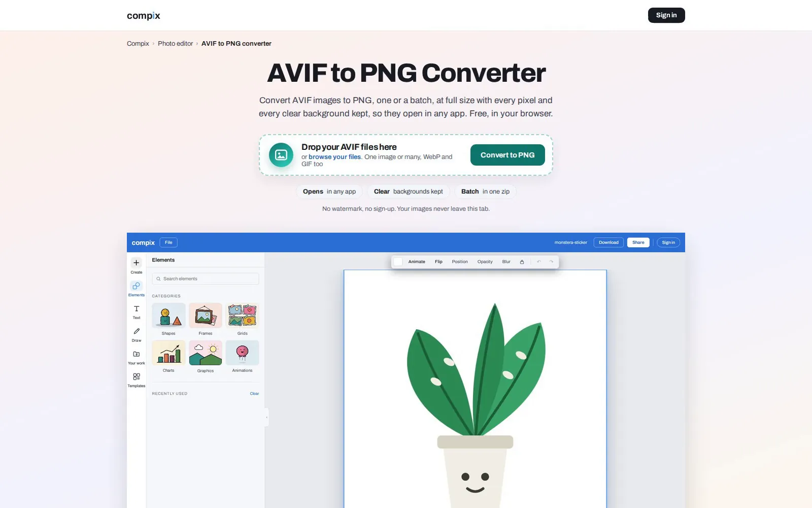Click the Search elements input field
812x508 pixels.
coord(206,279)
